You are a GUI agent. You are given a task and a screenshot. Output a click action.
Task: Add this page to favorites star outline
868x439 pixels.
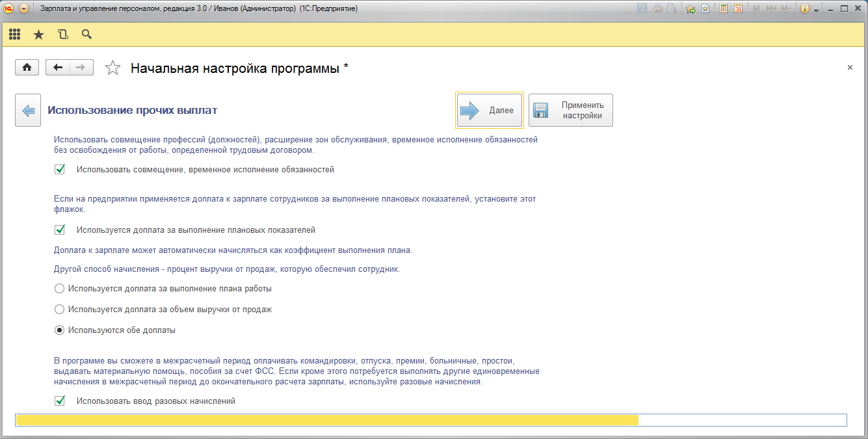tap(112, 68)
